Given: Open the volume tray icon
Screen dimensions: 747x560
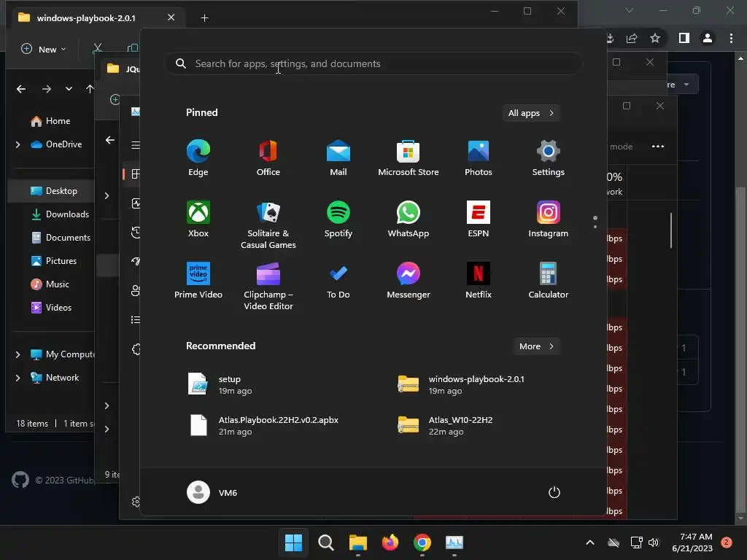Looking at the screenshot, I should coord(654,542).
